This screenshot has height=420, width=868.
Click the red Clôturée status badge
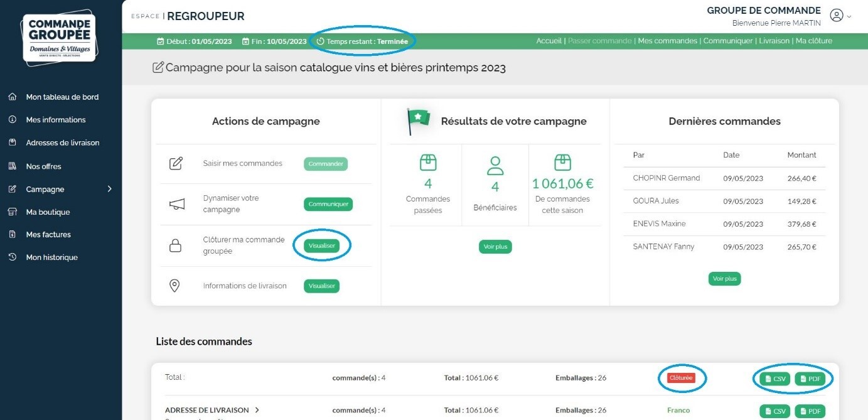coord(681,379)
